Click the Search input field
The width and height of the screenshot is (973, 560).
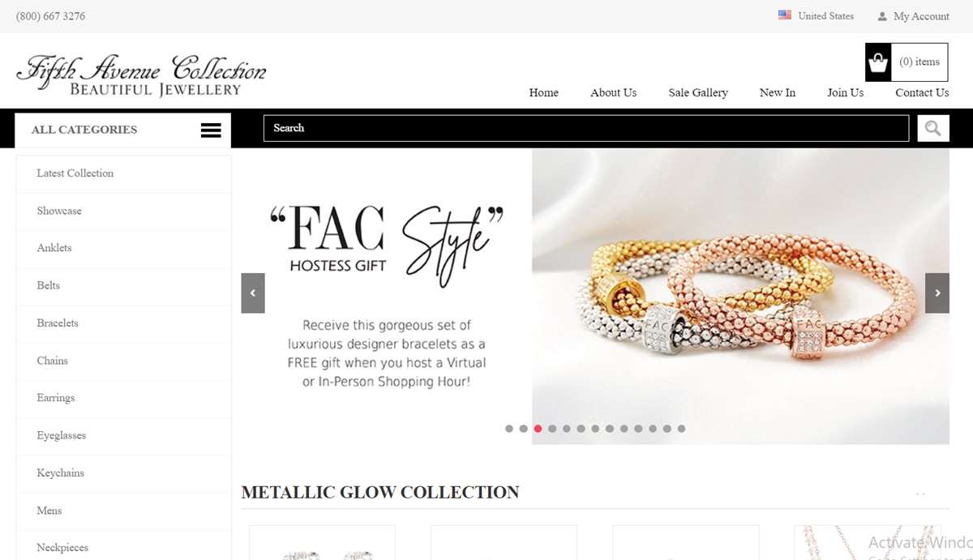click(586, 128)
